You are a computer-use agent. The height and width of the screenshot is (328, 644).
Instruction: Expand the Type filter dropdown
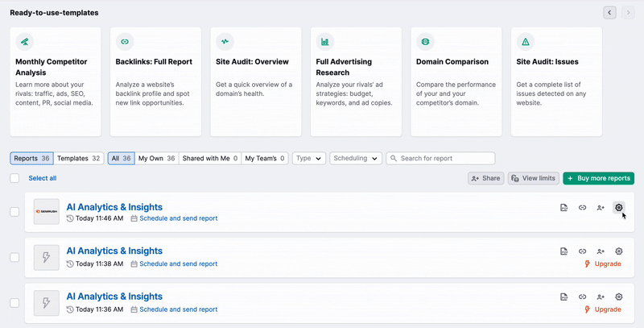[309, 159]
